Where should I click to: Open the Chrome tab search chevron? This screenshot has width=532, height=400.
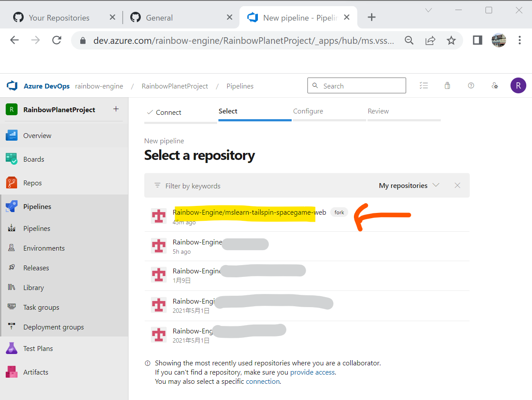point(429,10)
